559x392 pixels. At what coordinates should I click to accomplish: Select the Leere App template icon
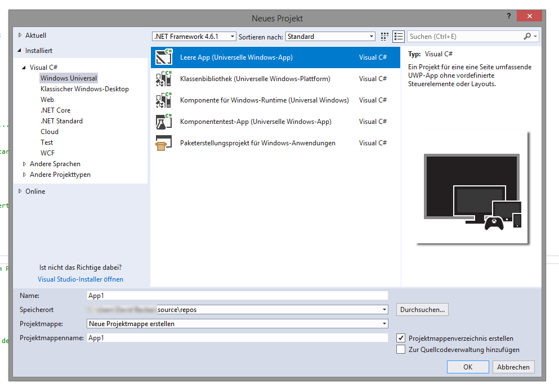point(164,57)
